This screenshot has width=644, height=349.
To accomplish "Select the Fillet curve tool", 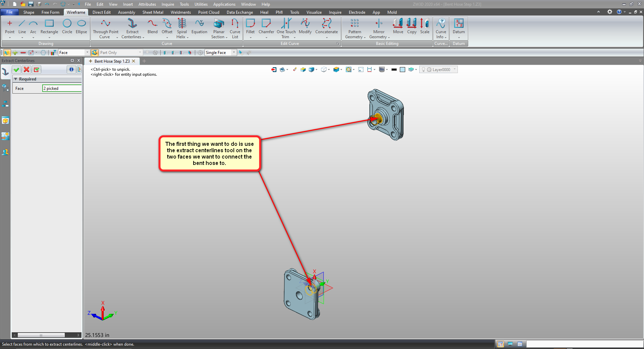I will tap(250, 27).
